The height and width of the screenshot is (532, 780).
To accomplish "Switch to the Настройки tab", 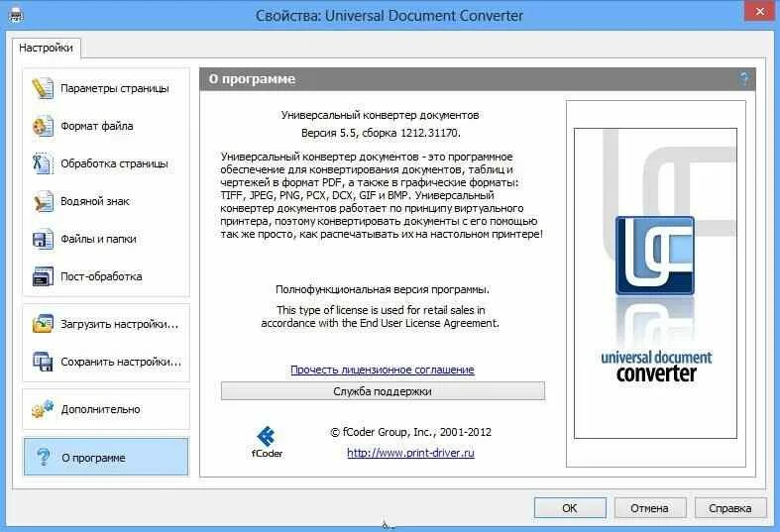I will tap(46, 48).
